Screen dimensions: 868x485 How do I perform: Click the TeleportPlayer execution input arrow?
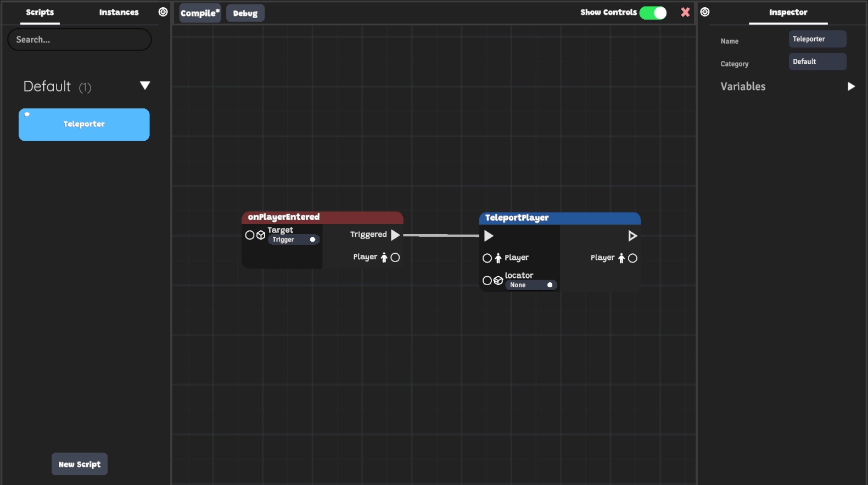pos(489,236)
